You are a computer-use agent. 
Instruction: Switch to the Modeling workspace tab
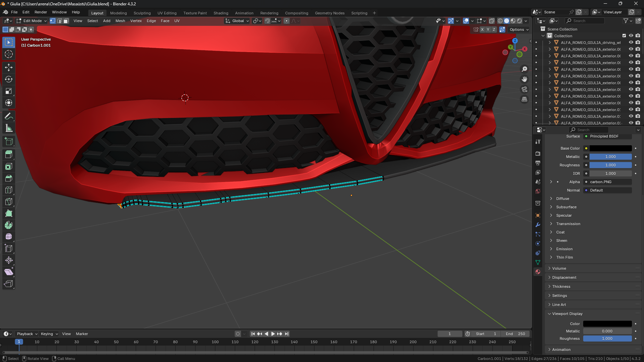(x=118, y=13)
